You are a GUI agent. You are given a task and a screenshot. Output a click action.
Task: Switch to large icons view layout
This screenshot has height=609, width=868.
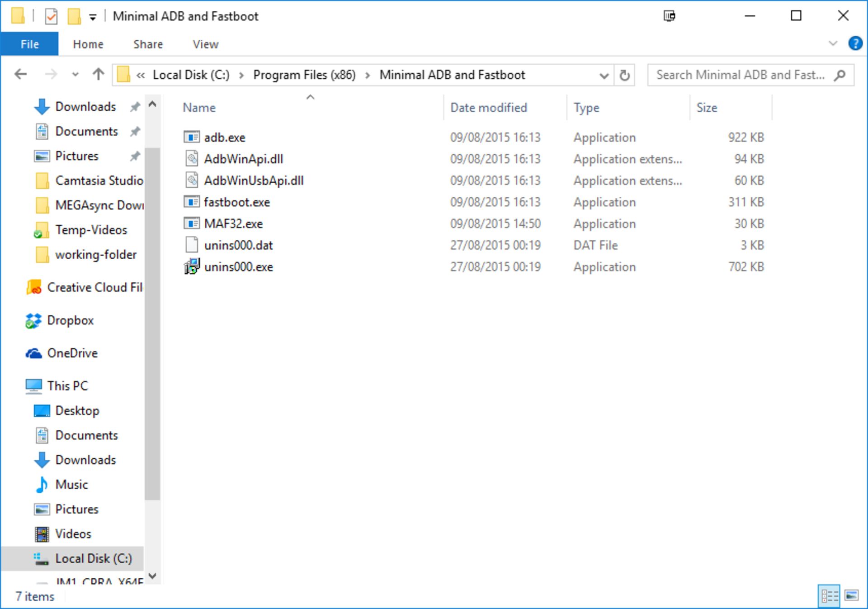pos(852,595)
